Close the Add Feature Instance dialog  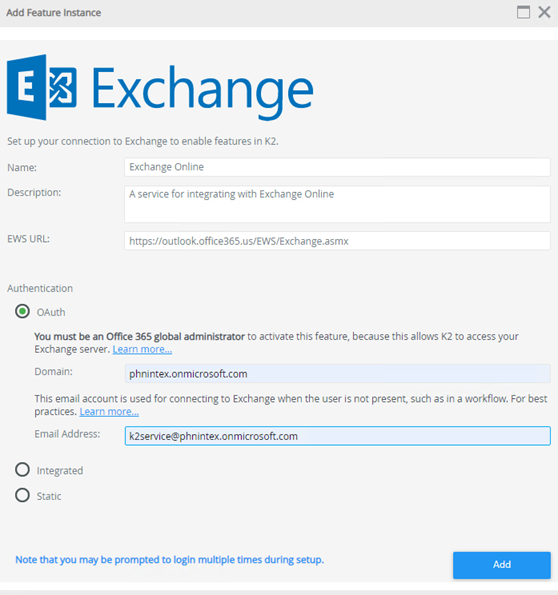(x=544, y=12)
